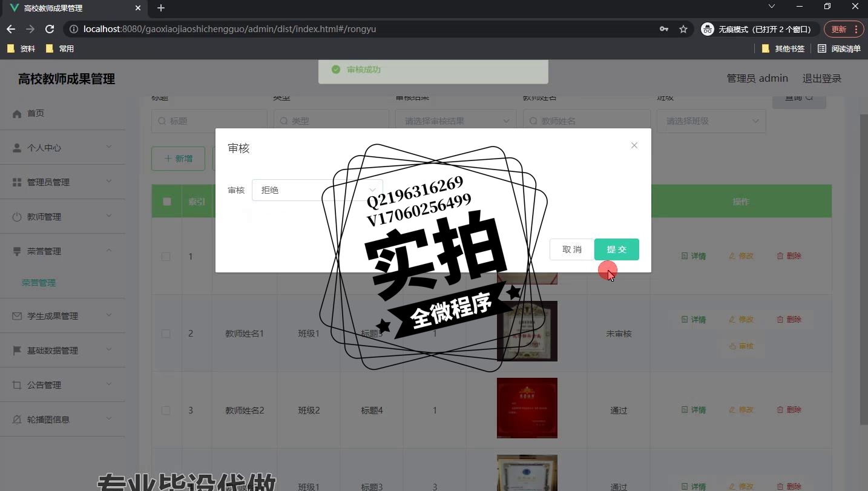Expand 轮播图信息 menu chevron
Viewport: 868px width, 491px height.
pyautogui.click(x=109, y=419)
